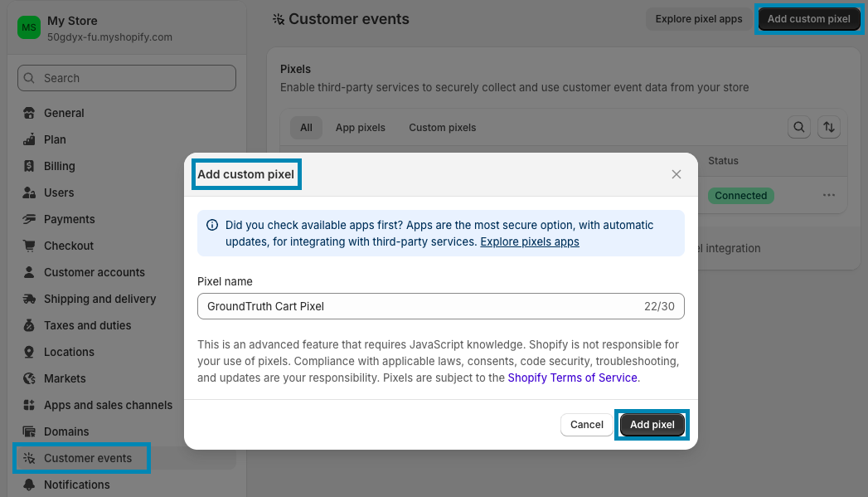Click the info icon in the banner
Viewport: 868px width, 497px height.
(212, 225)
